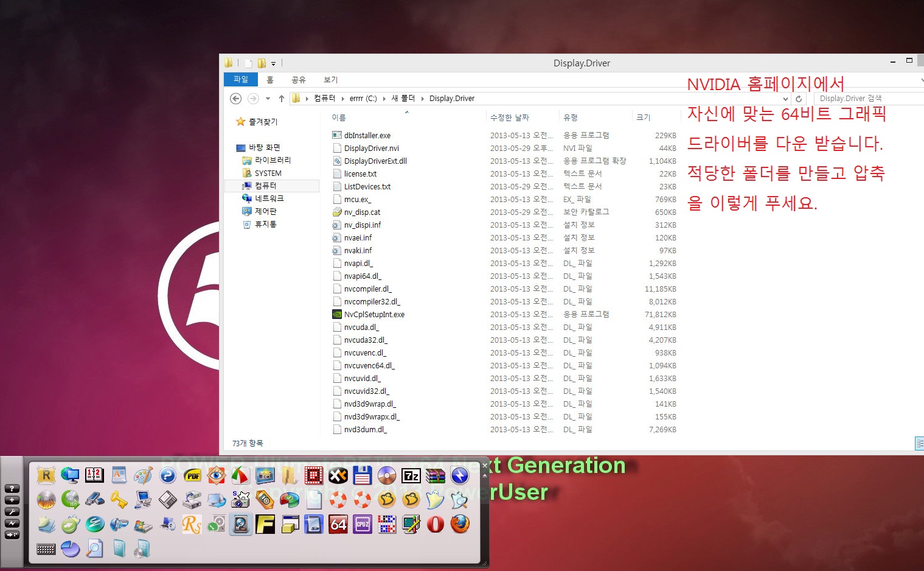Image resolution: width=924 pixels, height=571 pixels.
Task: Launch CPU-Z from the dock
Action: tap(363, 524)
